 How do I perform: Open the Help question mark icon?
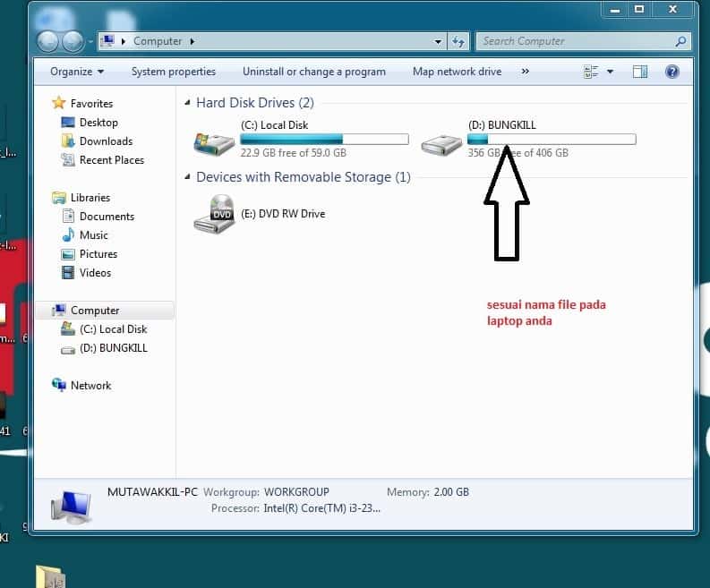click(x=672, y=72)
